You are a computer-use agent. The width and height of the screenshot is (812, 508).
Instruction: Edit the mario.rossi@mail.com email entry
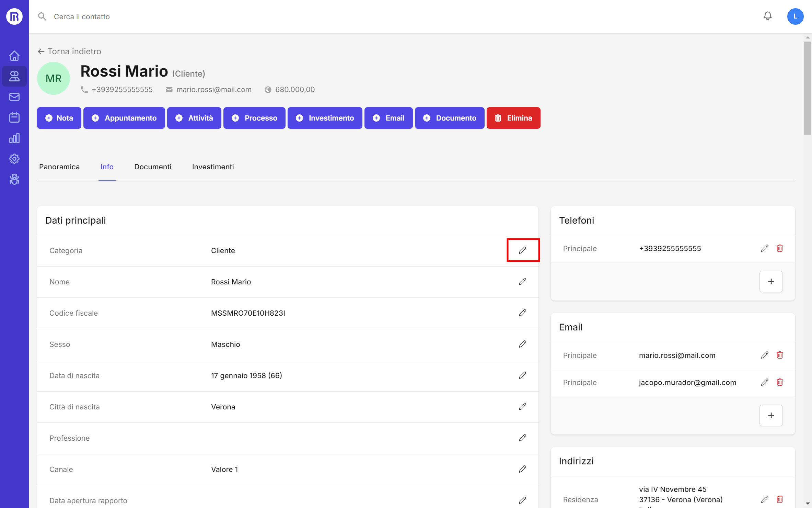765,355
